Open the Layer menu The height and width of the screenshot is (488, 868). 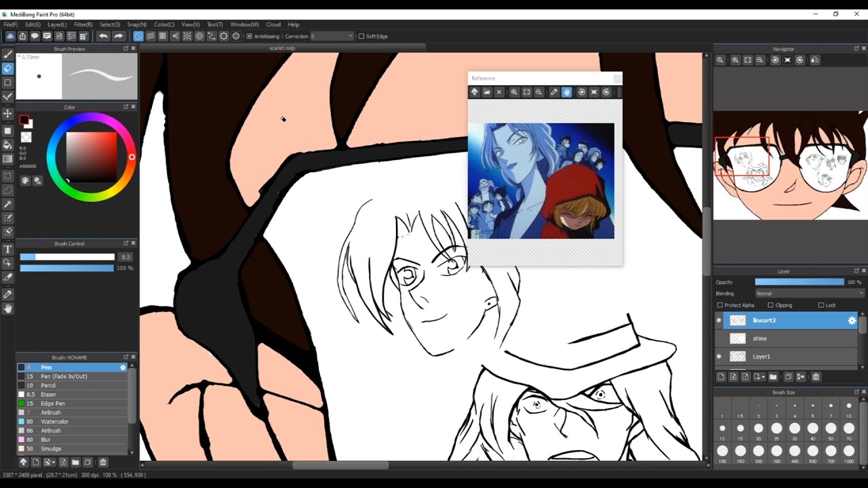point(57,24)
